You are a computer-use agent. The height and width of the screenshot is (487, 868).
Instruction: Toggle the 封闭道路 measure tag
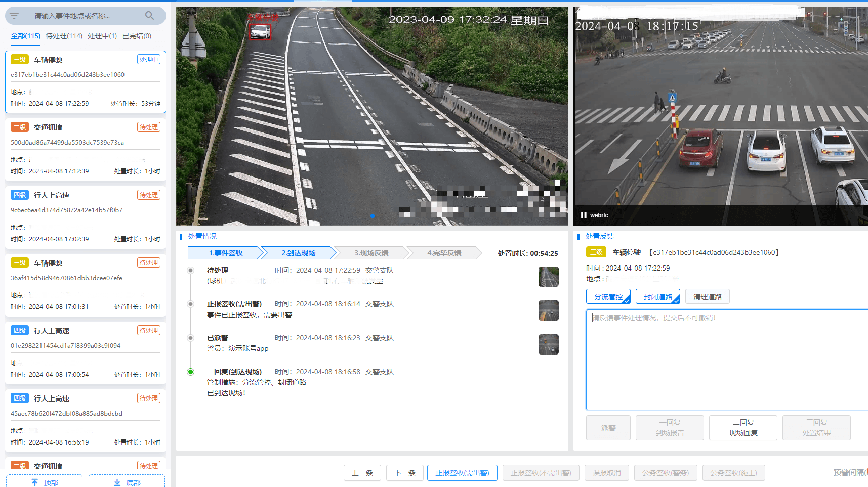click(x=657, y=297)
